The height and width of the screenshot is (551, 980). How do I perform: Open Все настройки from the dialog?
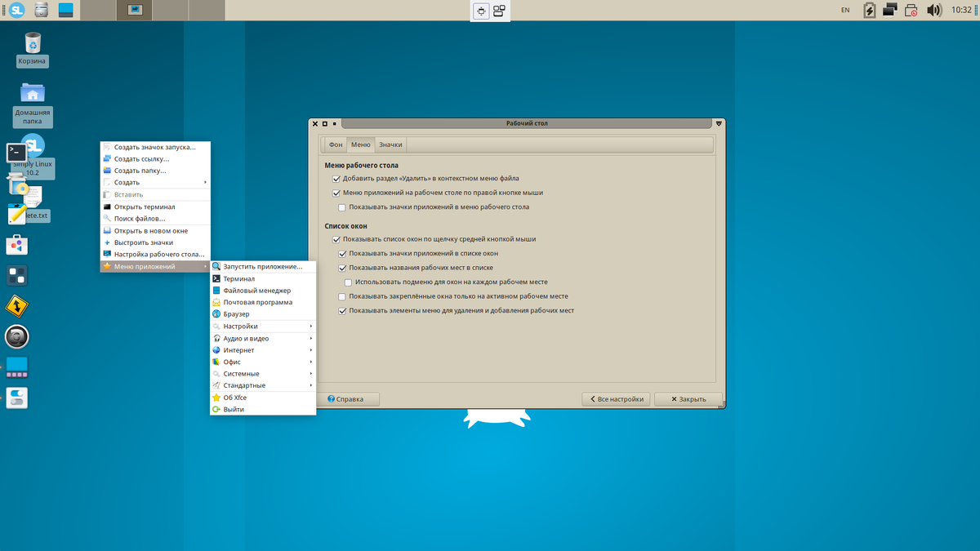(x=616, y=398)
